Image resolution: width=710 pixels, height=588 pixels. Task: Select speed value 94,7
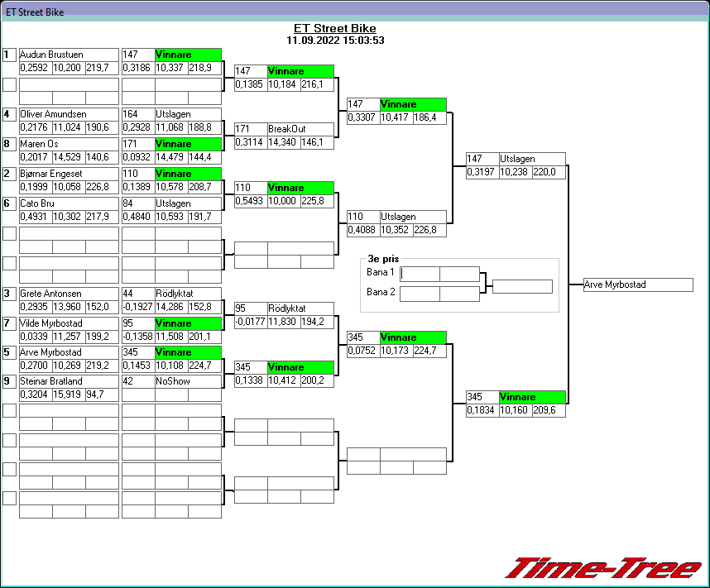[x=102, y=394]
